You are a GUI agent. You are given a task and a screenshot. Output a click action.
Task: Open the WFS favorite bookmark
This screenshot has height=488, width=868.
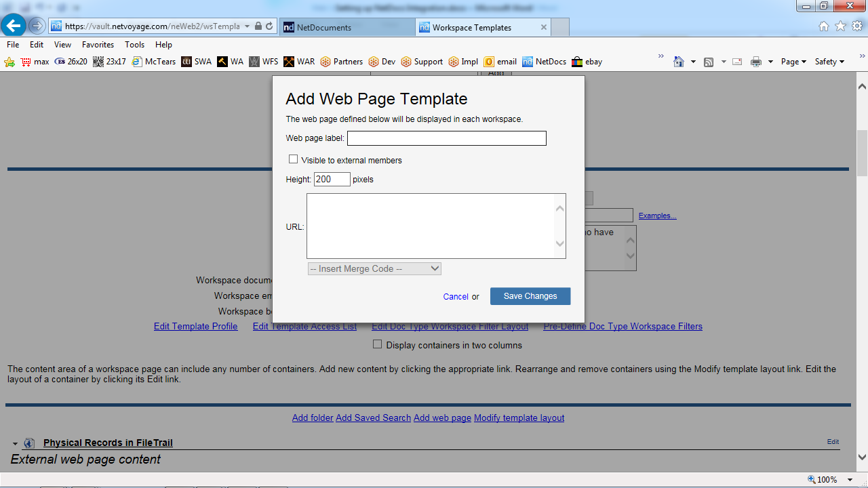[x=264, y=62]
